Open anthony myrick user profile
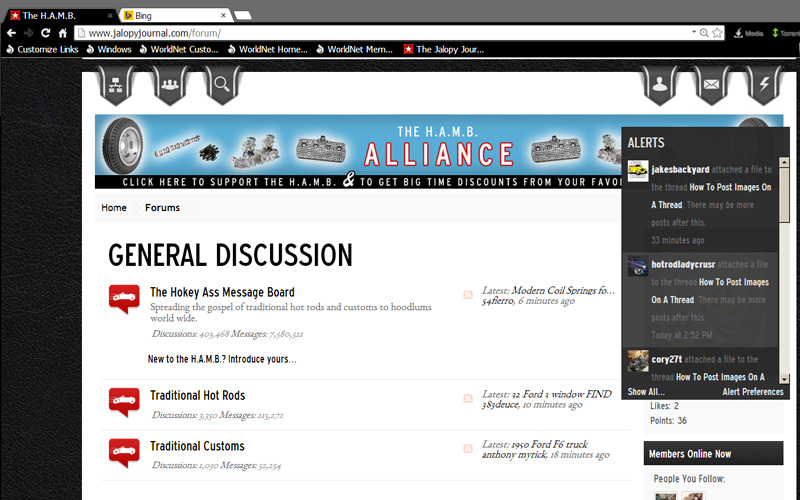This screenshot has height=500, width=800. point(514,455)
